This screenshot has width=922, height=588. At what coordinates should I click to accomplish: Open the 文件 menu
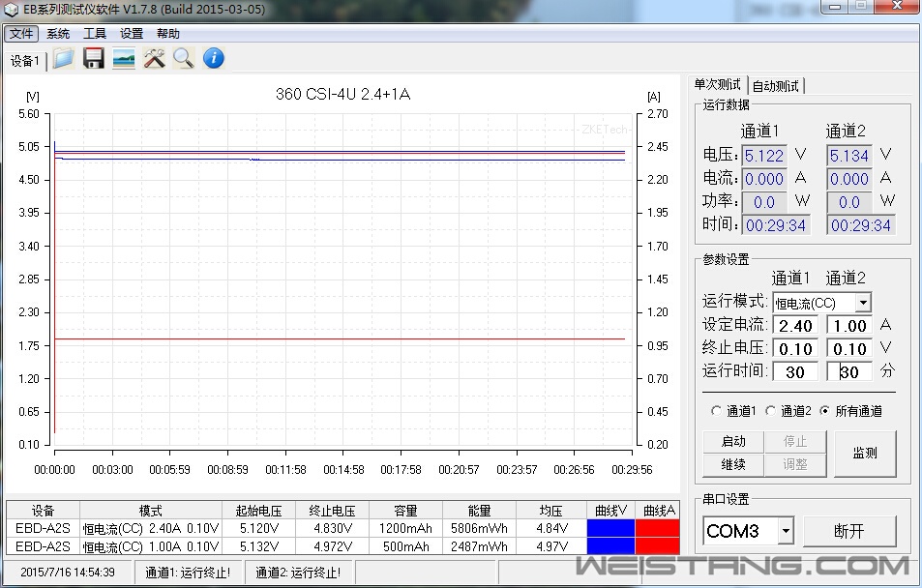click(21, 34)
